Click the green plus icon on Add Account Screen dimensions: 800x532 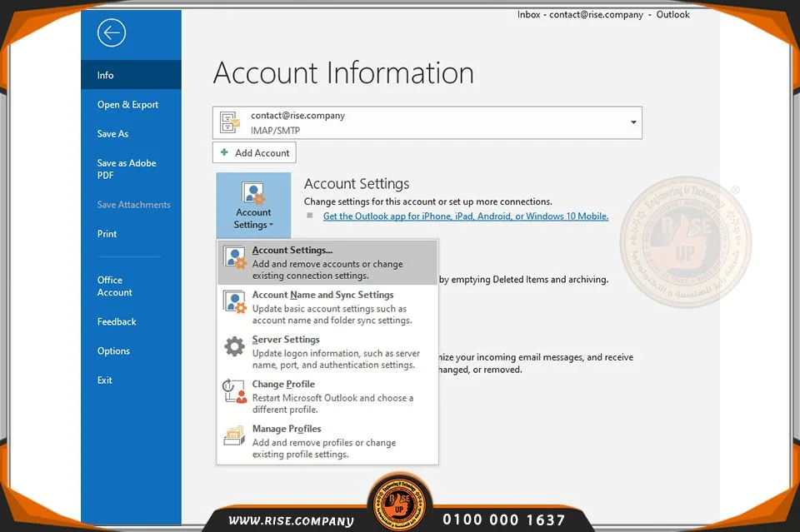(x=224, y=152)
